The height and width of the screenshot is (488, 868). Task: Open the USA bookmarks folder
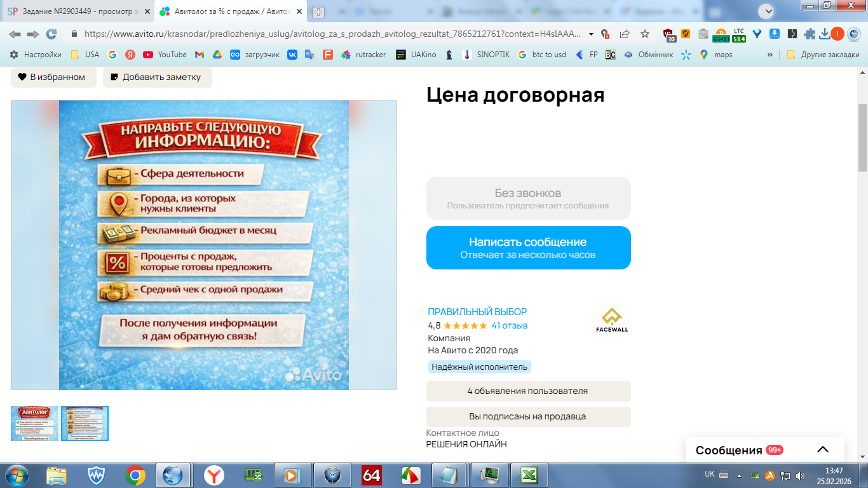click(85, 55)
